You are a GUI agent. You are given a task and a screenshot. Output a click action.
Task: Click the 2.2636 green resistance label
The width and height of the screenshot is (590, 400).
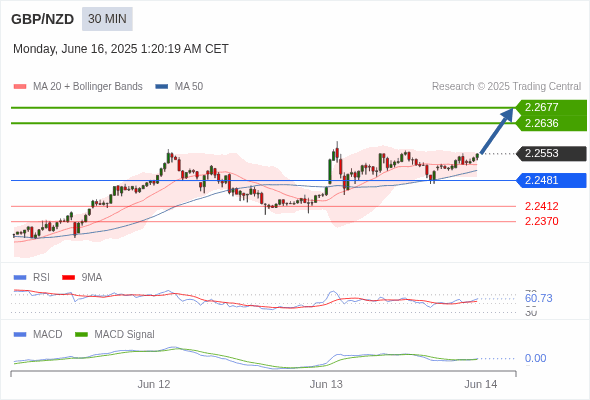pyautogui.click(x=552, y=123)
